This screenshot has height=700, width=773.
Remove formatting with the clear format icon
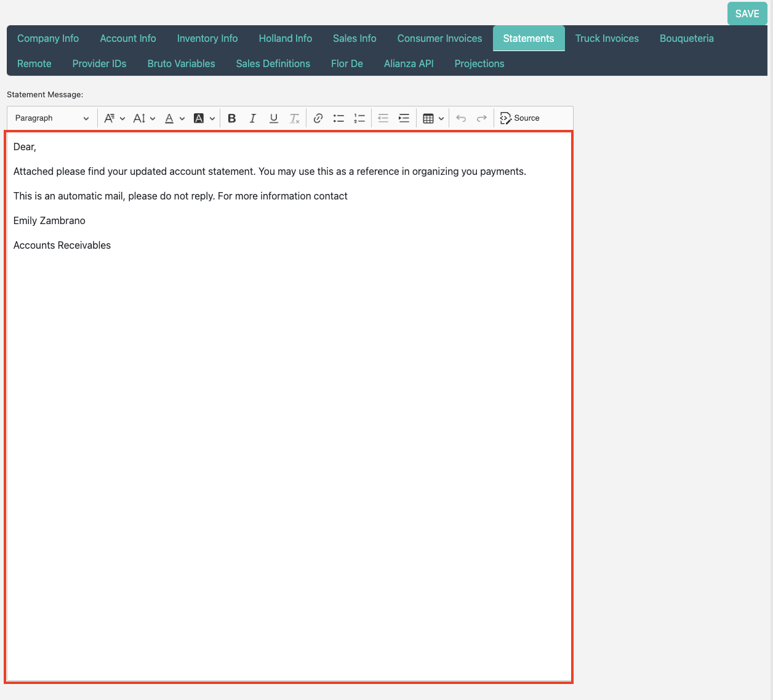pos(295,118)
